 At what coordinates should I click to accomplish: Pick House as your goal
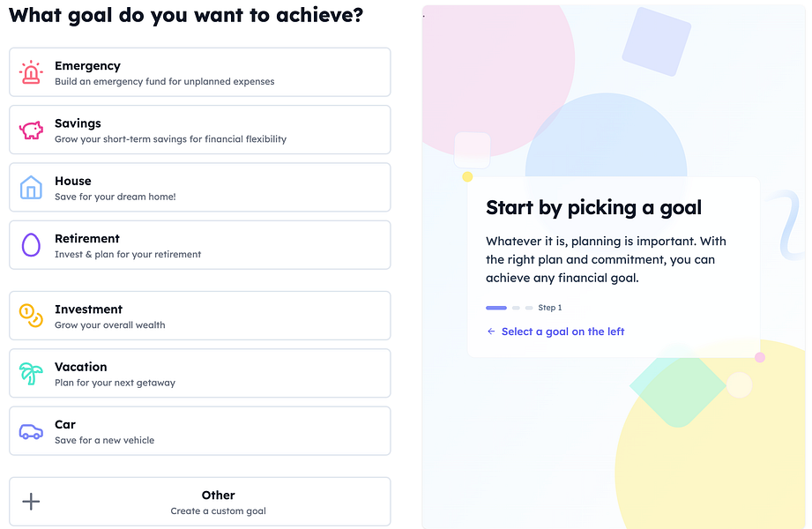pyautogui.click(x=200, y=187)
